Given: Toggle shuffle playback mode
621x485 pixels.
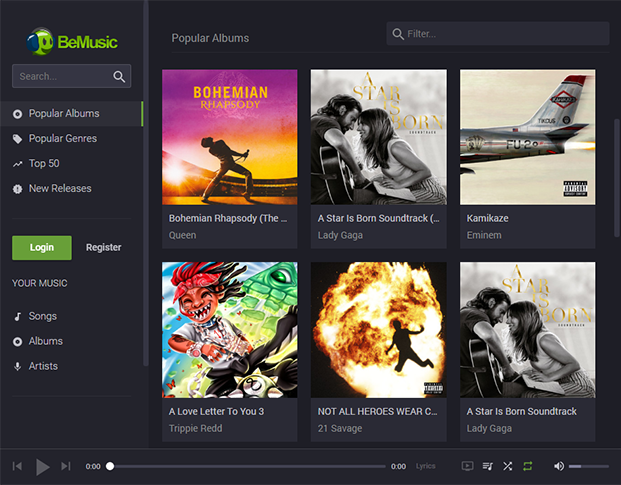Looking at the screenshot, I should (x=508, y=466).
